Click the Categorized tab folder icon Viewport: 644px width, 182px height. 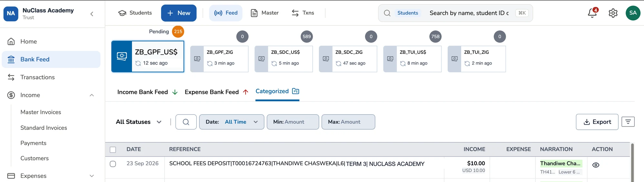296,91
